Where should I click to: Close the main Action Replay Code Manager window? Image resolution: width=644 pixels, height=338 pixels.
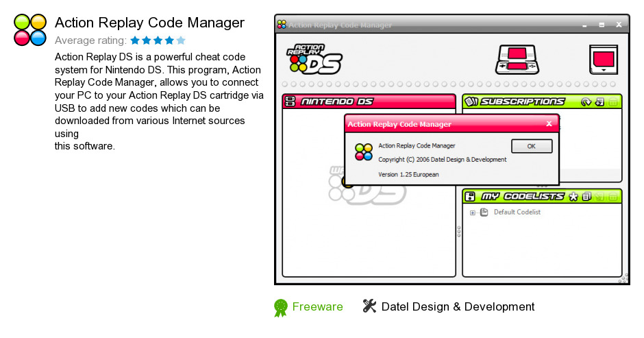[x=619, y=25]
